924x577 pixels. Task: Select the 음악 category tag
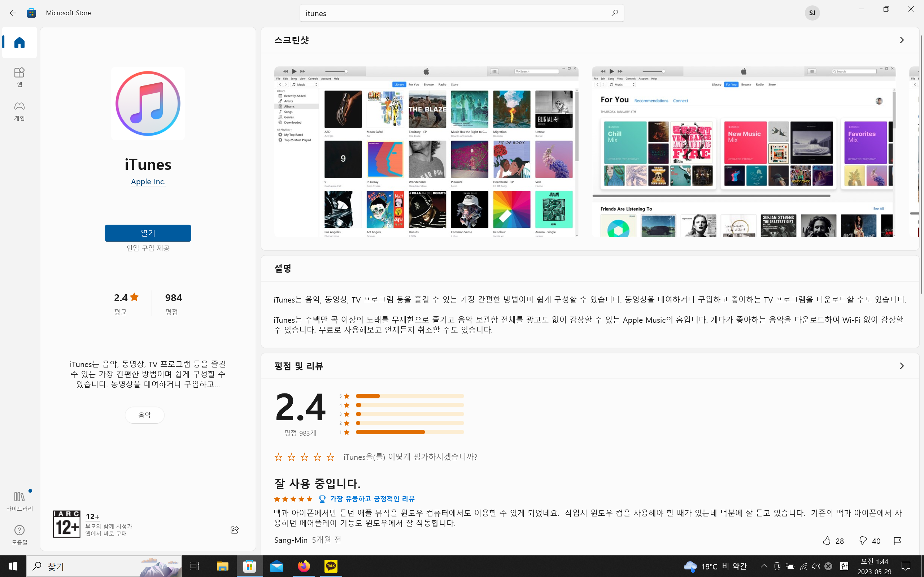144,415
